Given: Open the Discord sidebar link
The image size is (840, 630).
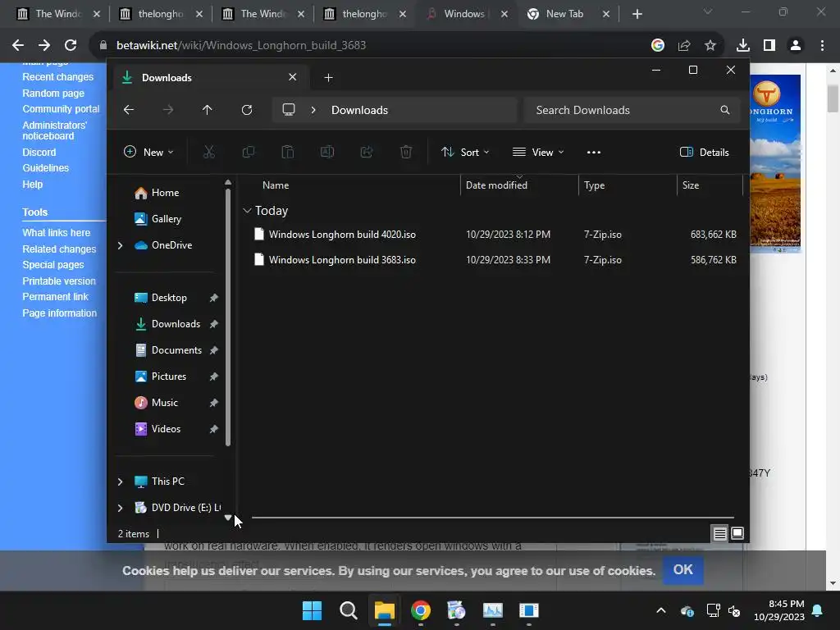Looking at the screenshot, I should [x=39, y=152].
